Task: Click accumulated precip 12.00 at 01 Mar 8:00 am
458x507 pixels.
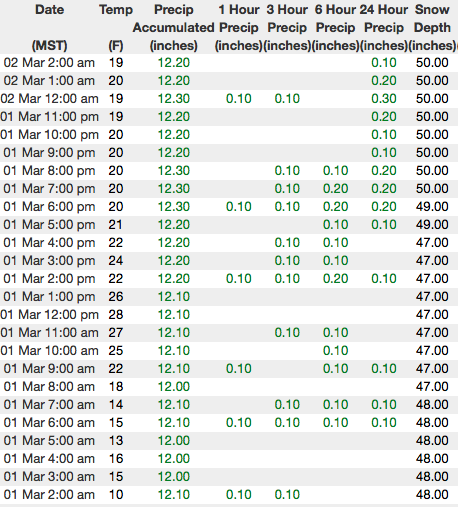Action: click(174, 387)
